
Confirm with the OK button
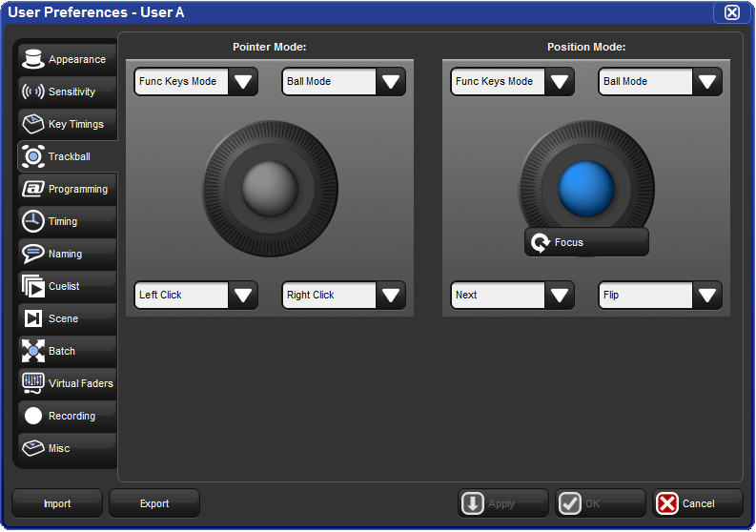(601, 503)
